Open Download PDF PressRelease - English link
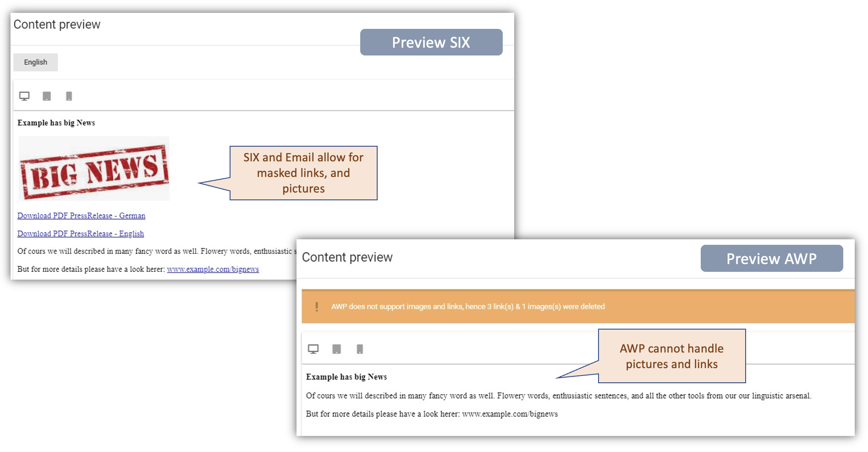The image size is (868, 452). point(80,233)
